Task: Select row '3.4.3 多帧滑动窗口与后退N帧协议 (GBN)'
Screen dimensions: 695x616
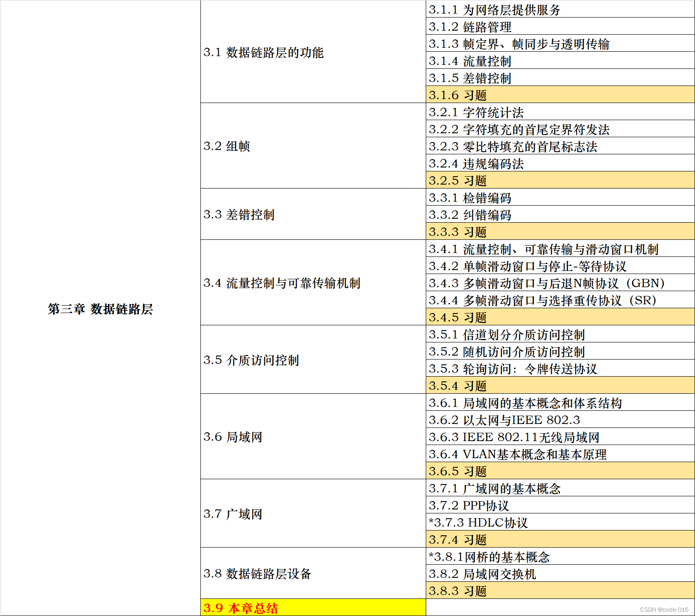Action: coord(560,283)
